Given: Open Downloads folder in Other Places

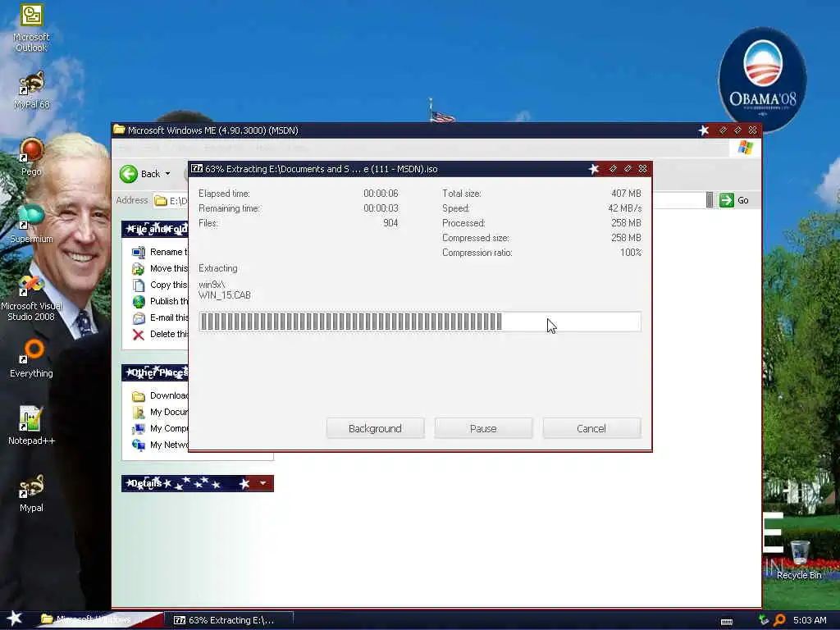Looking at the screenshot, I should pyautogui.click(x=160, y=396).
